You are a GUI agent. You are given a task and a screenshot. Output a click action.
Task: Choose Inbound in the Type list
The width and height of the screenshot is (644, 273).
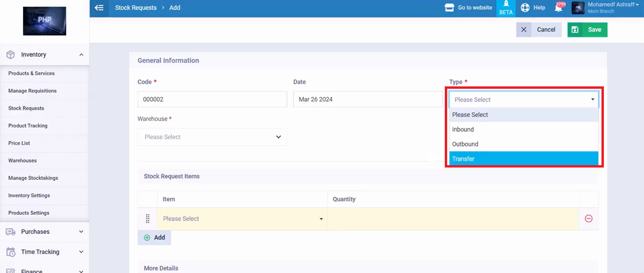(523, 129)
